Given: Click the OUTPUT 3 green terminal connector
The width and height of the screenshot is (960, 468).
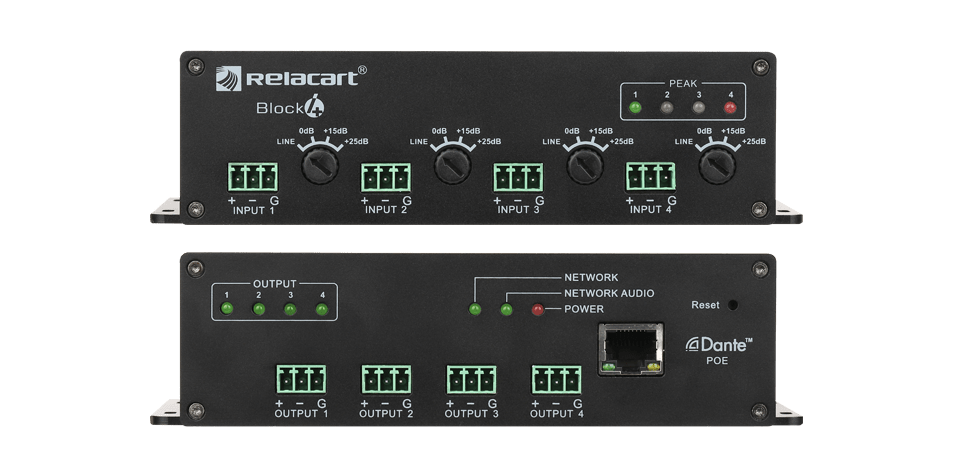Looking at the screenshot, I should point(471,380).
